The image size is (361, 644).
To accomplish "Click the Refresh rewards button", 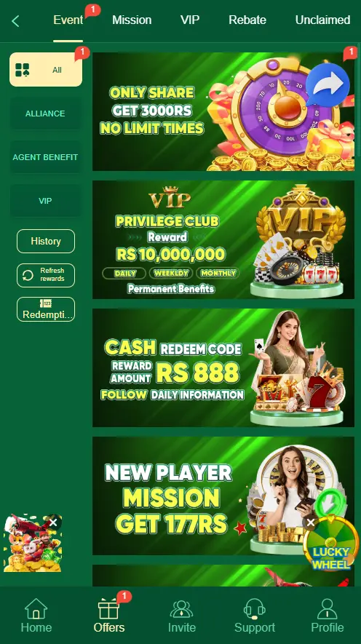I will pos(46,275).
